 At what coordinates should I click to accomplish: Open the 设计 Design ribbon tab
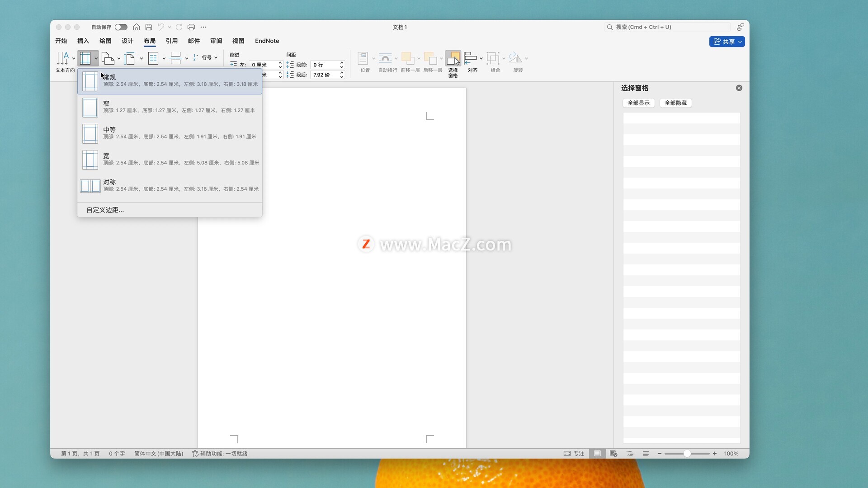coord(127,41)
